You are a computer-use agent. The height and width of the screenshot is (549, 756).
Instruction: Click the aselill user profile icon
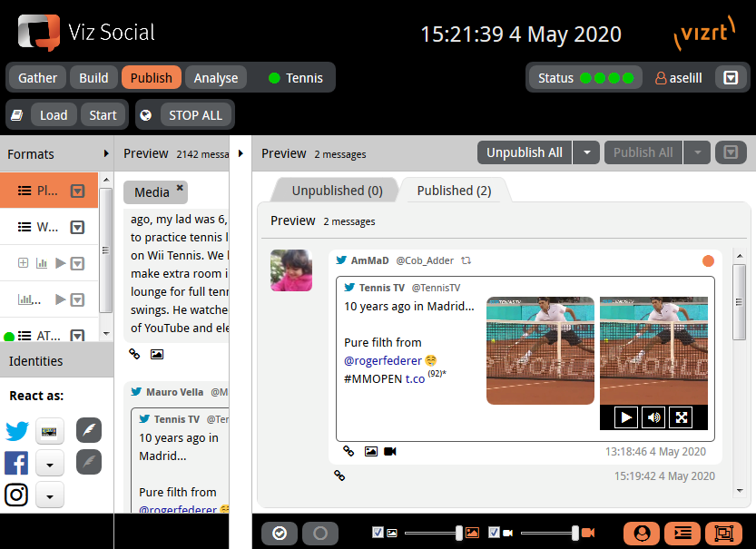(661, 78)
